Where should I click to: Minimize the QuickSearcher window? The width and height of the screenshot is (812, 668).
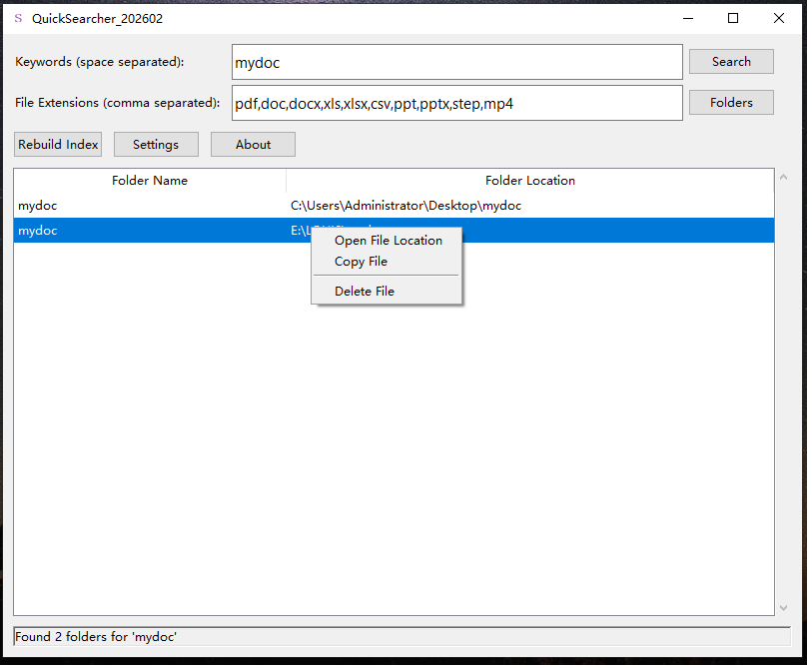688,18
